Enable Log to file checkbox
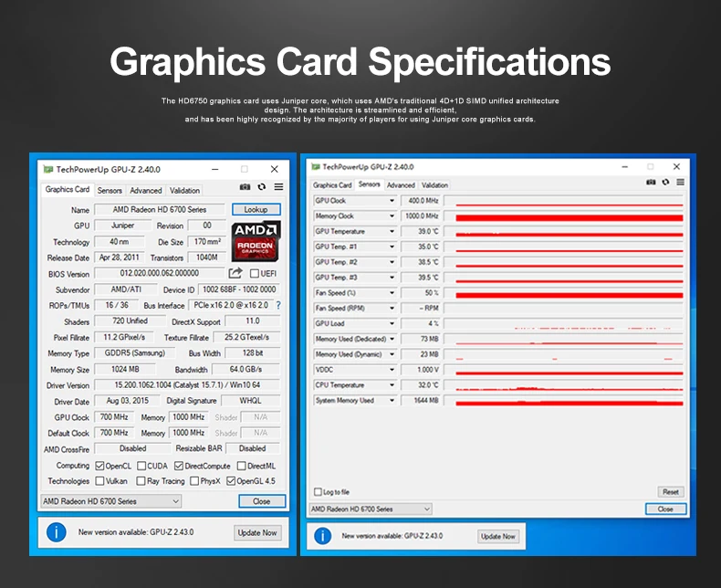This screenshot has width=721, height=588. coord(318,492)
